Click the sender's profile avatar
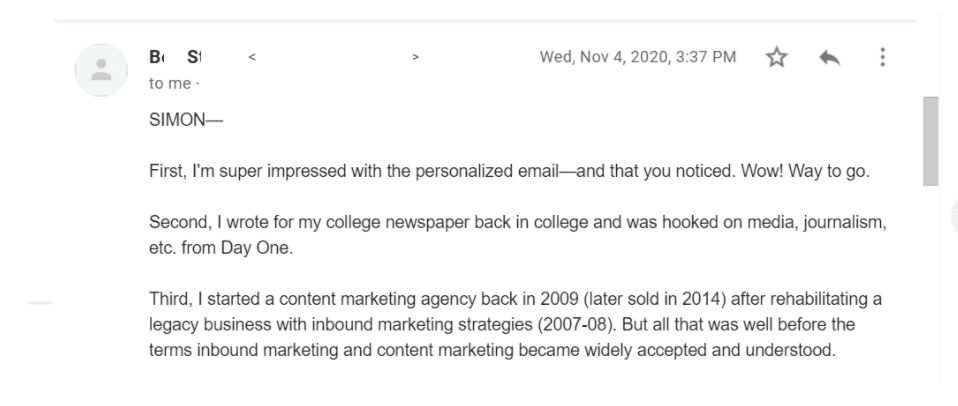This screenshot has height=406, width=958. (101, 69)
